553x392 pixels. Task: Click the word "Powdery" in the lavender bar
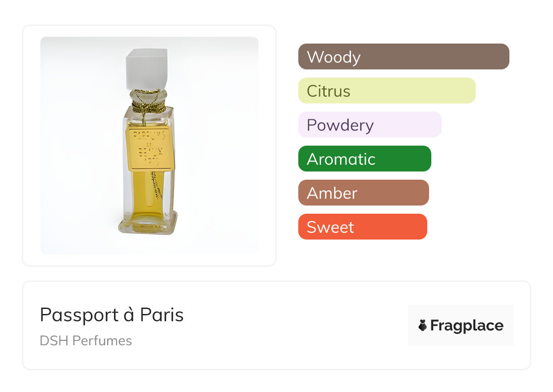click(340, 125)
